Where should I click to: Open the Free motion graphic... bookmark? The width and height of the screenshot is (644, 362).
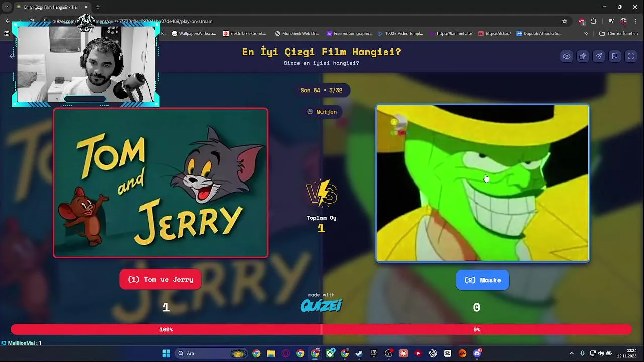point(350,34)
